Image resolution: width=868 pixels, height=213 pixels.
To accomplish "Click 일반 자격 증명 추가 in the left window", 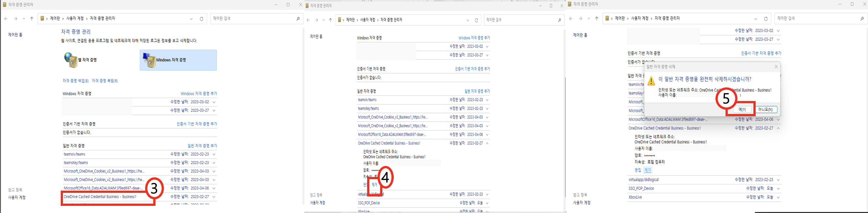I will pos(202,146).
